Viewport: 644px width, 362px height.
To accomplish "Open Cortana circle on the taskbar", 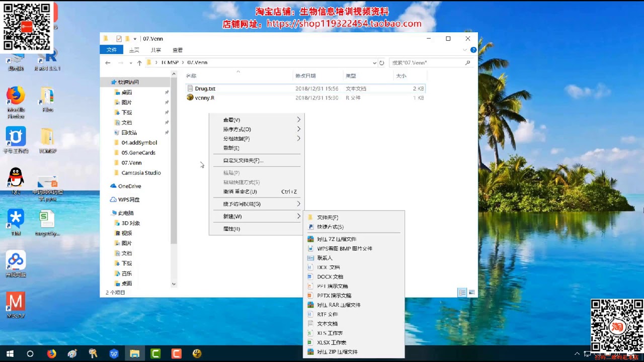I will [x=30, y=353].
